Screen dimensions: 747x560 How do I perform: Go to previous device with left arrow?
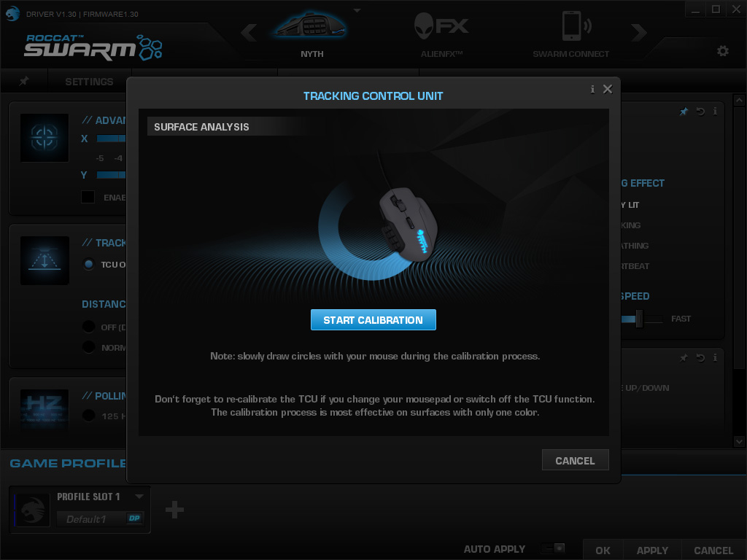249,33
